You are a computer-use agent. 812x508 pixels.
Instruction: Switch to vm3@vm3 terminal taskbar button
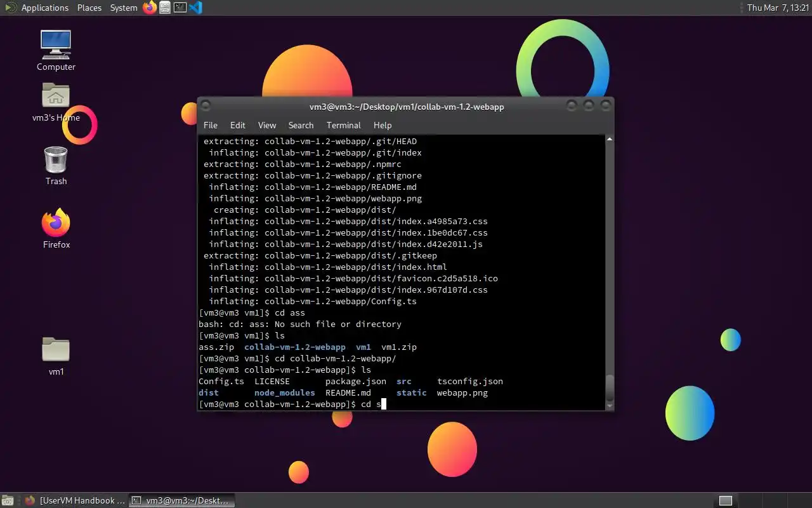pos(182,500)
